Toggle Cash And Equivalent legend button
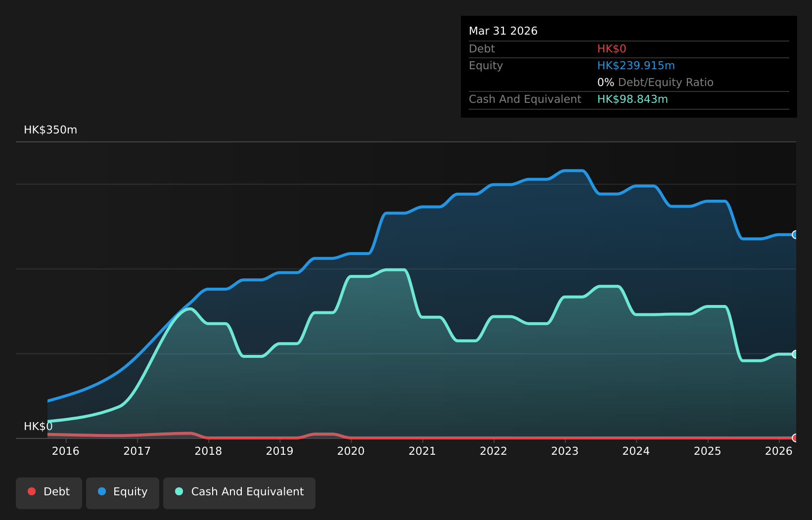812x520 pixels. pos(239,493)
